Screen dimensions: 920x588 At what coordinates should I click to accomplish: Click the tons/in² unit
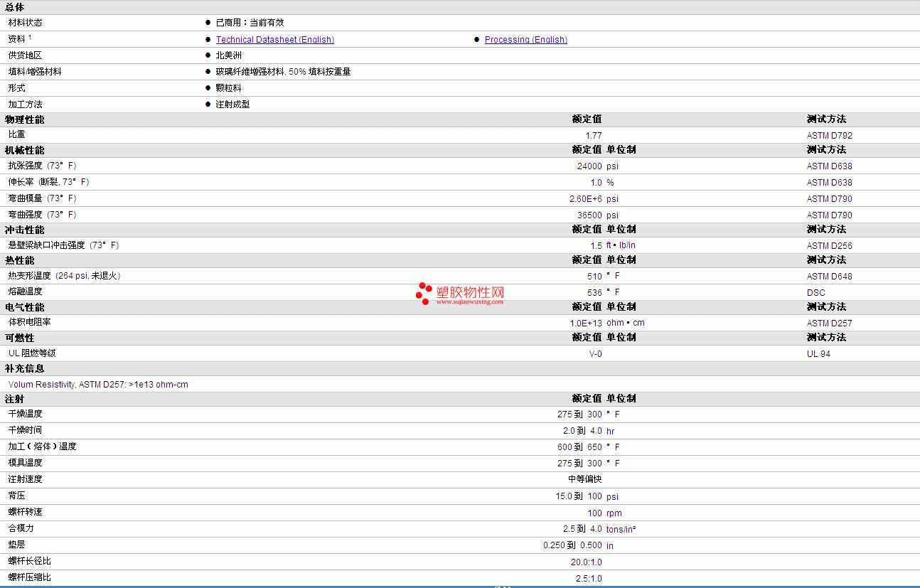click(x=621, y=529)
